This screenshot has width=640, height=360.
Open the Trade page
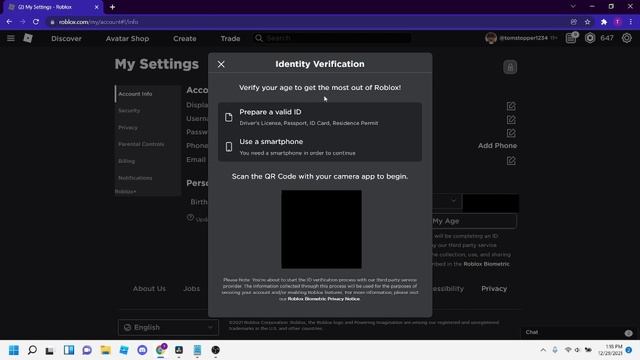tap(230, 38)
